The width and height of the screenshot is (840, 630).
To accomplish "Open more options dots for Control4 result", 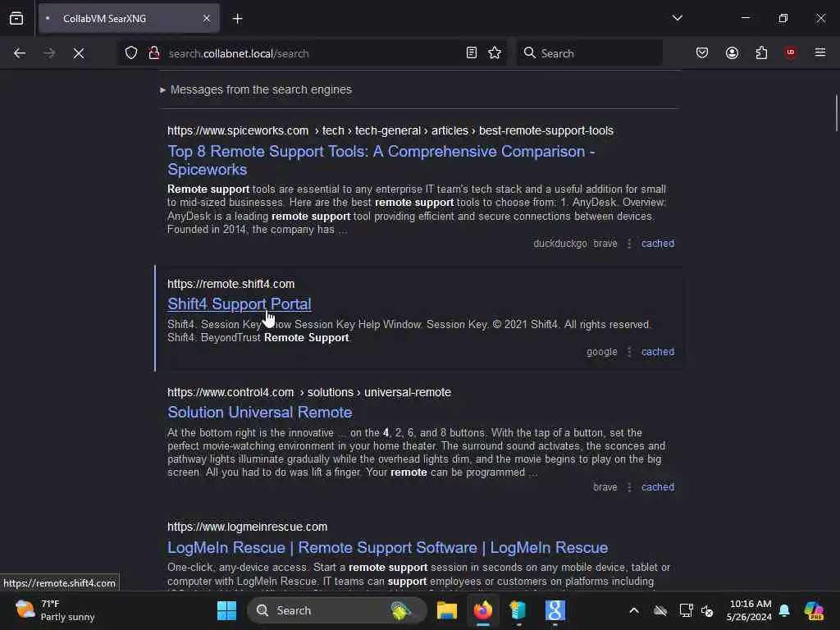I will [x=629, y=487].
